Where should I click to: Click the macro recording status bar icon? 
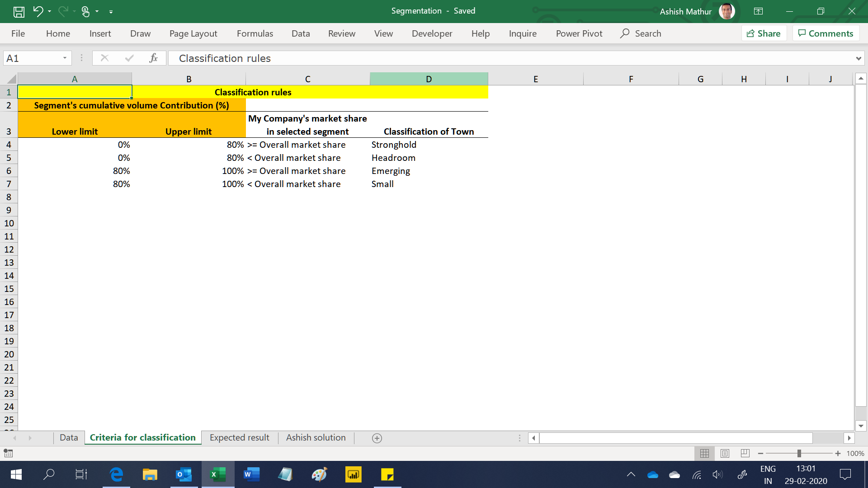pos(8,453)
